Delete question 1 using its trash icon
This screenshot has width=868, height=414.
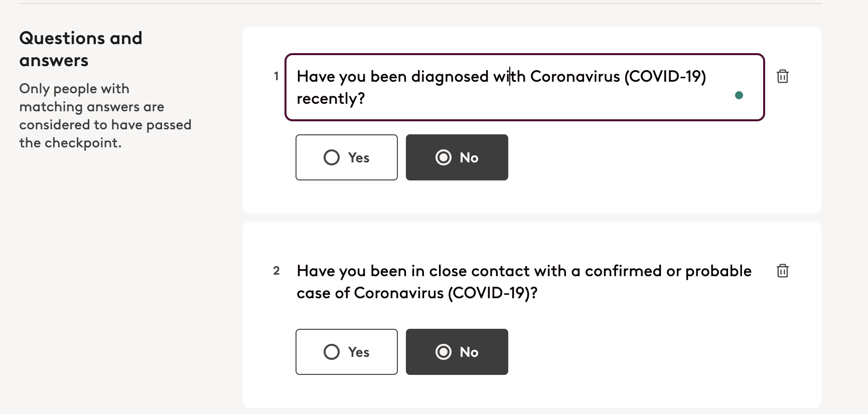coord(782,76)
